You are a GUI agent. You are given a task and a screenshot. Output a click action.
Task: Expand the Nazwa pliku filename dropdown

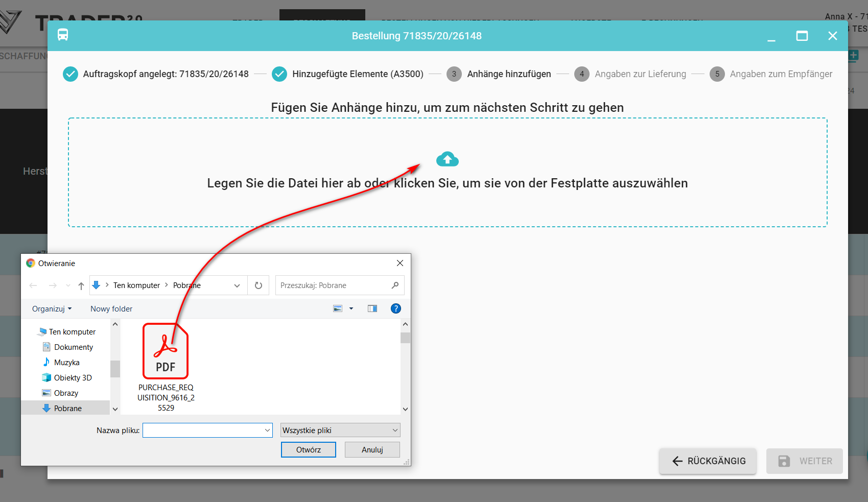pyautogui.click(x=267, y=431)
